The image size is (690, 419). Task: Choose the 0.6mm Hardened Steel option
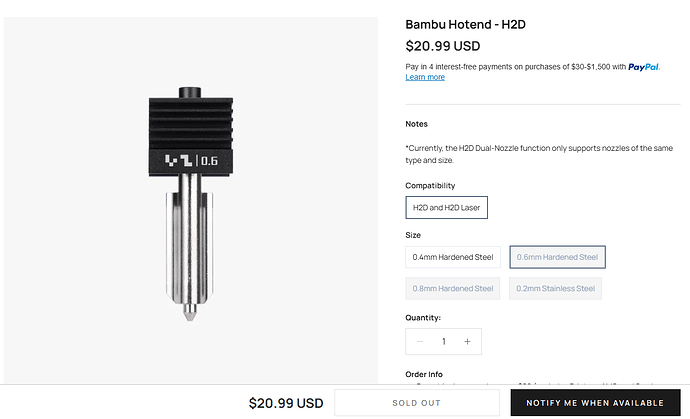557,257
